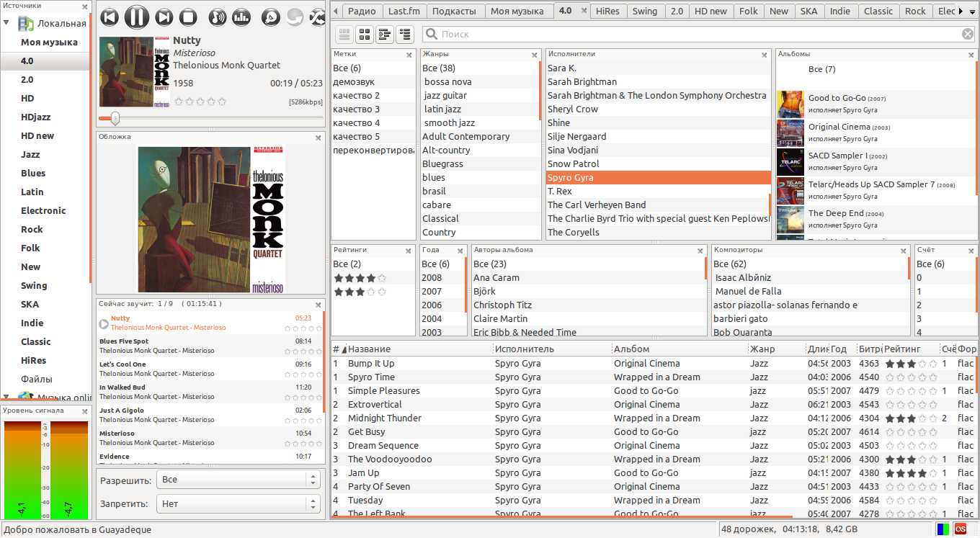Click the Last.fm status bar icon

coord(961,529)
